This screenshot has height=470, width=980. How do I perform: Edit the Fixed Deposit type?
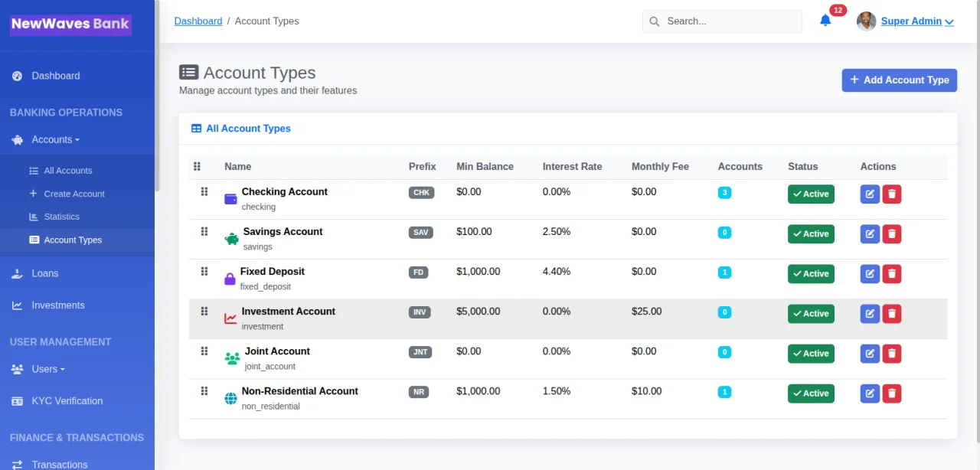[870, 273]
